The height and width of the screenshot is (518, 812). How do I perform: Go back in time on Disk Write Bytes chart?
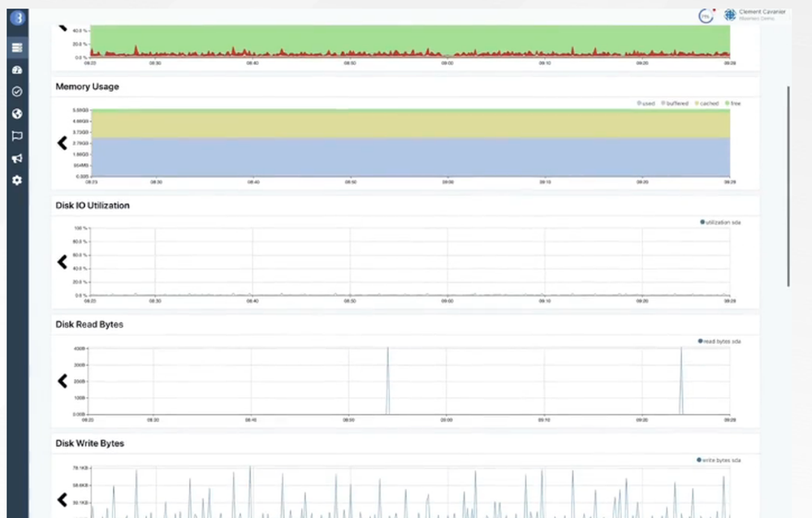(63, 500)
